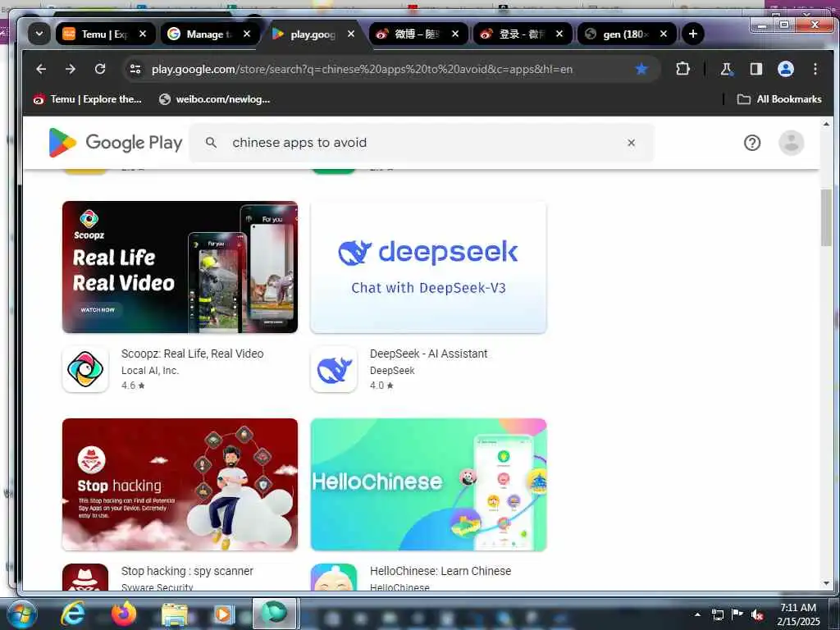The width and height of the screenshot is (840, 630).
Task: Open the browser side panel
Action: click(x=756, y=69)
